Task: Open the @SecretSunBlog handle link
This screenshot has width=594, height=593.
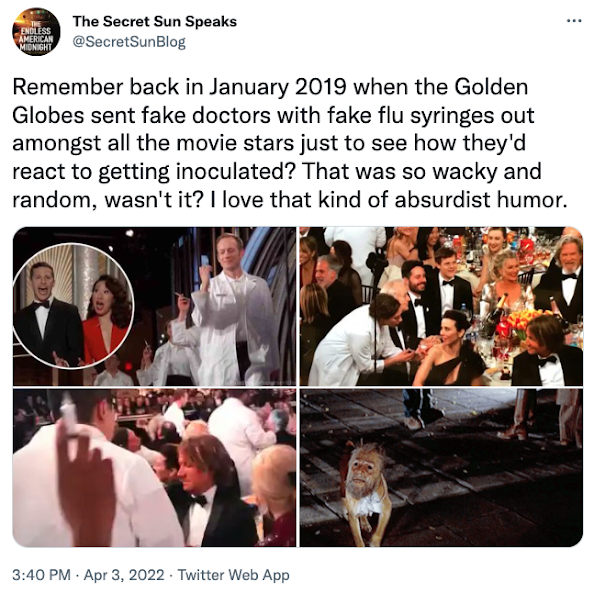Action: [x=129, y=42]
